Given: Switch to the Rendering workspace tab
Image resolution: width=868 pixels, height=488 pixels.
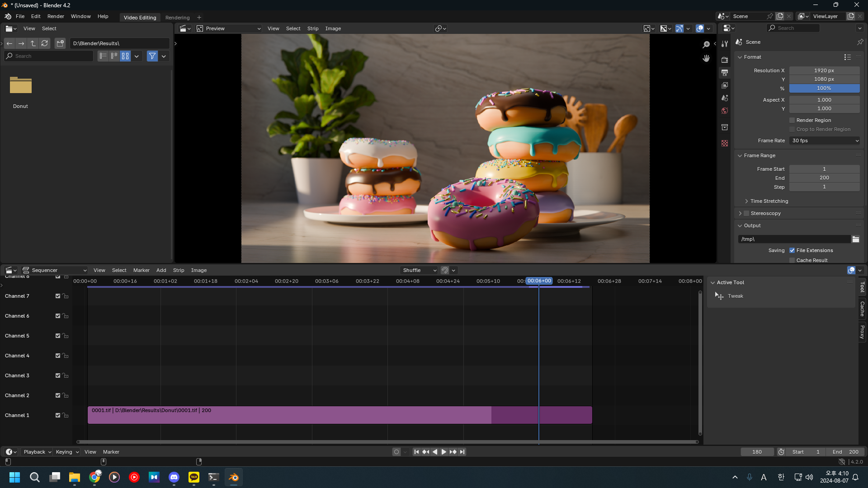Looking at the screenshot, I should click(177, 18).
